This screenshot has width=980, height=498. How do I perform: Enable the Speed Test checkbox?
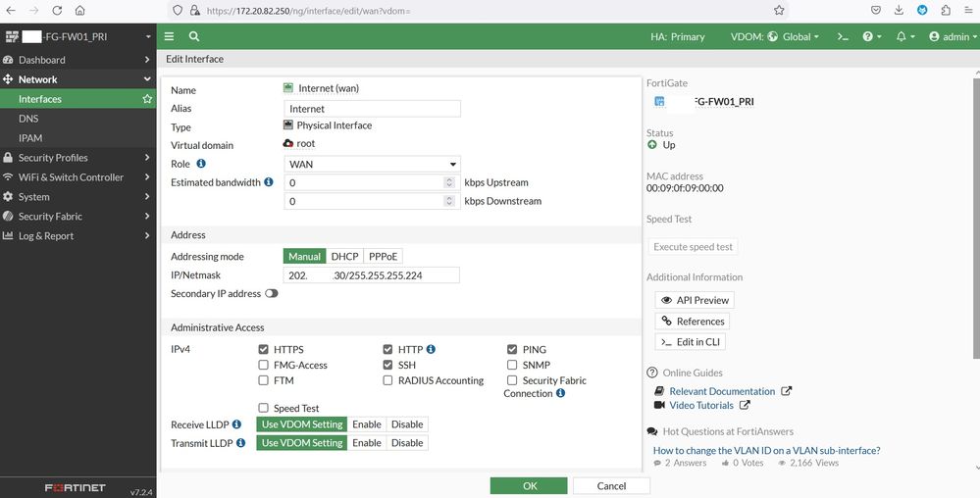263,408
